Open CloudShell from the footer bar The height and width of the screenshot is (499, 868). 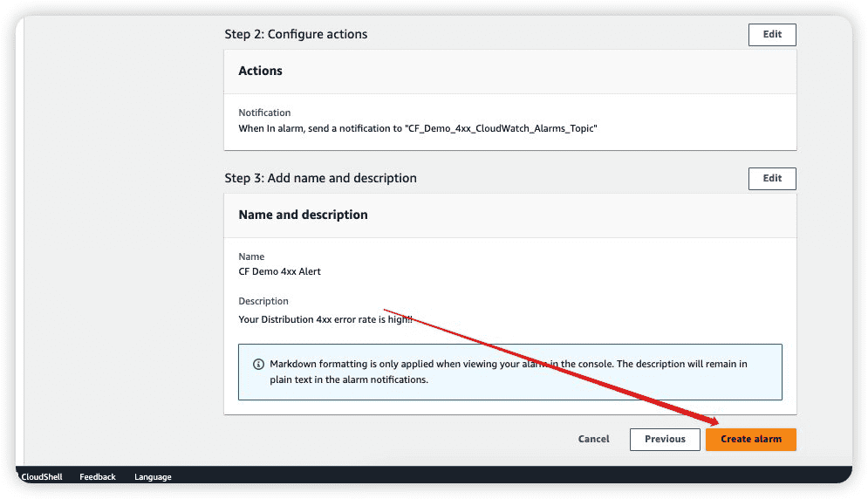42,477
